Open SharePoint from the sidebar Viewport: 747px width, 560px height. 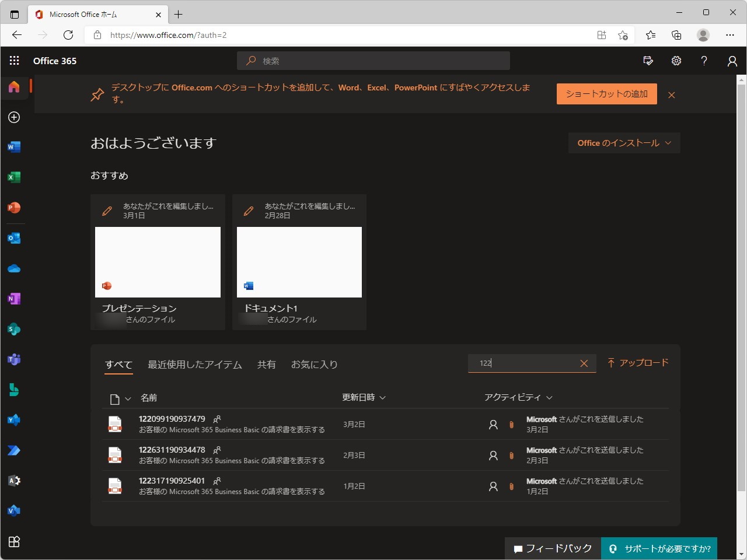(x=14, y=329)
